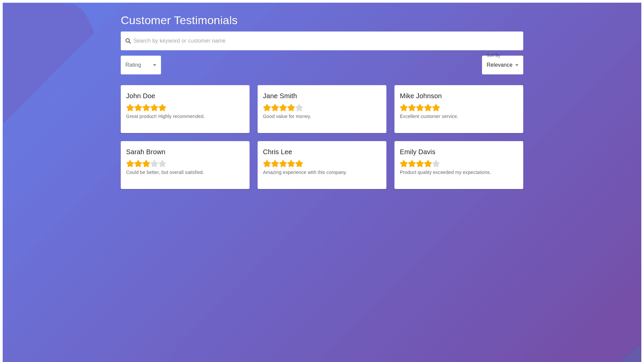Click the empty fifth star on Jane Smith's card
Image resolution: width=644 pixels, height=362 pixels.
pos(299,108)
